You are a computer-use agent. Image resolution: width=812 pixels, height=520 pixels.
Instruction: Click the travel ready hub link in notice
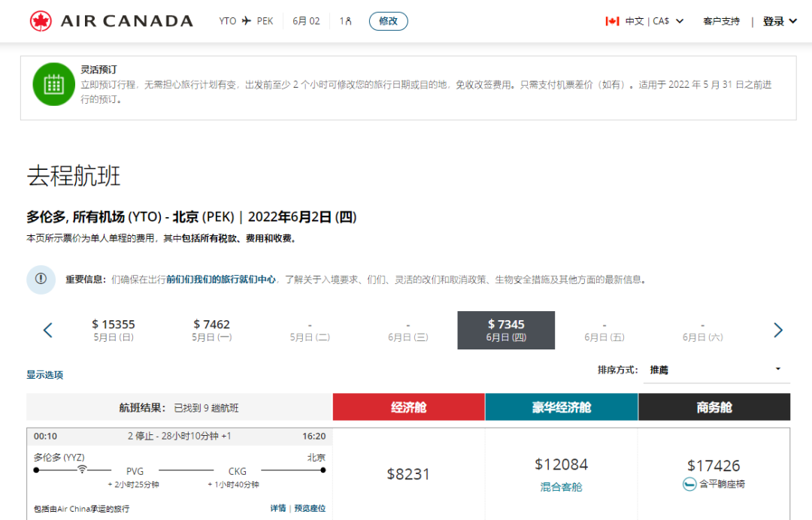[221, 280]
